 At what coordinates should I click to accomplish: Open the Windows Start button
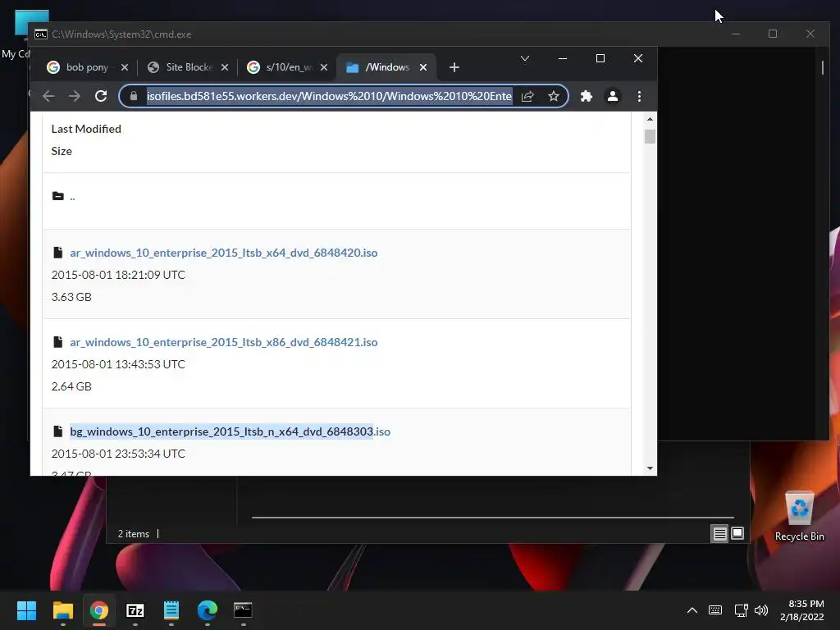tap(26, 610)
